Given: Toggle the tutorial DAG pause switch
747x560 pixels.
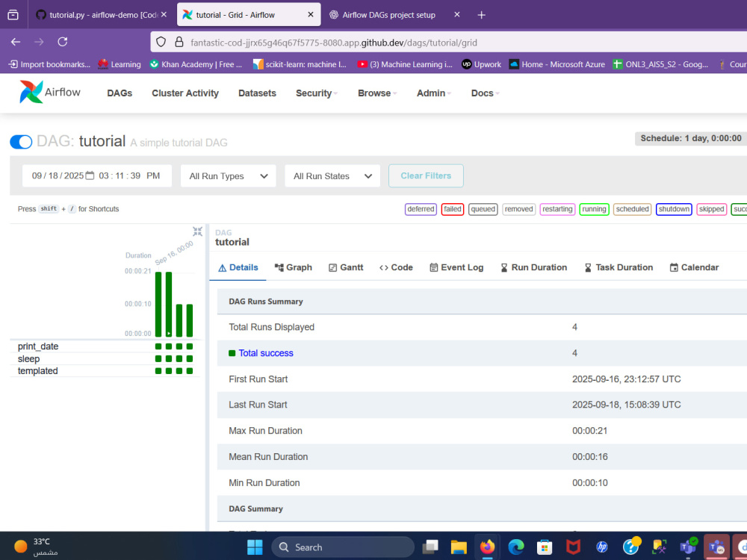Looking at the screenshot, I should click(21, 142).
